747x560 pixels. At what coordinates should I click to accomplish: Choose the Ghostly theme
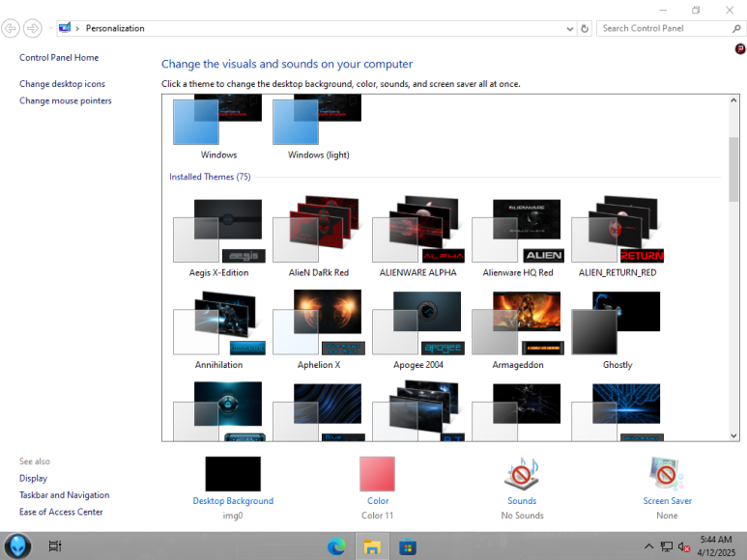coord(617,329)
